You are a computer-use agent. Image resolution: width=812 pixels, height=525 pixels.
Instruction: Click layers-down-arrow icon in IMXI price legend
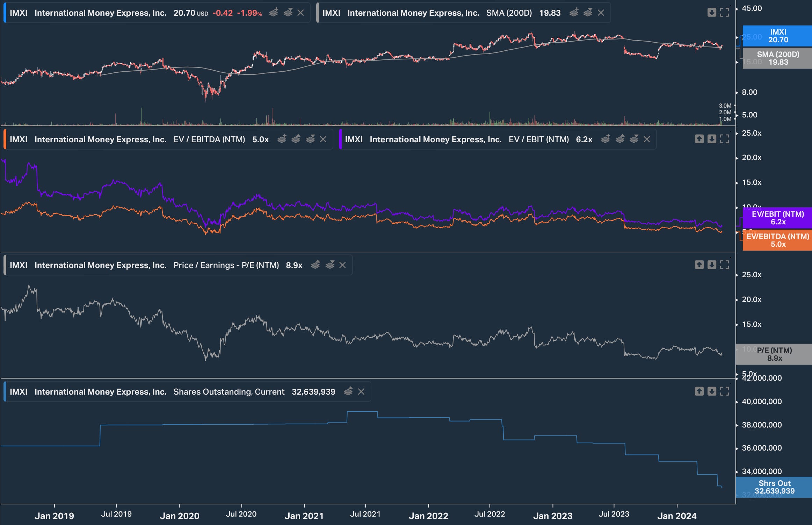pos(288,13)
